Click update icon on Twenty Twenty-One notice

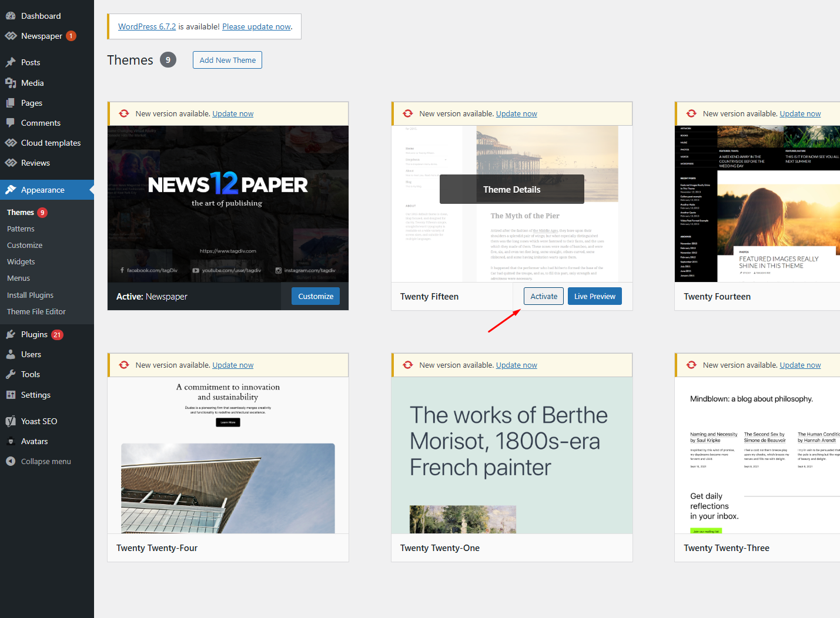408,365
